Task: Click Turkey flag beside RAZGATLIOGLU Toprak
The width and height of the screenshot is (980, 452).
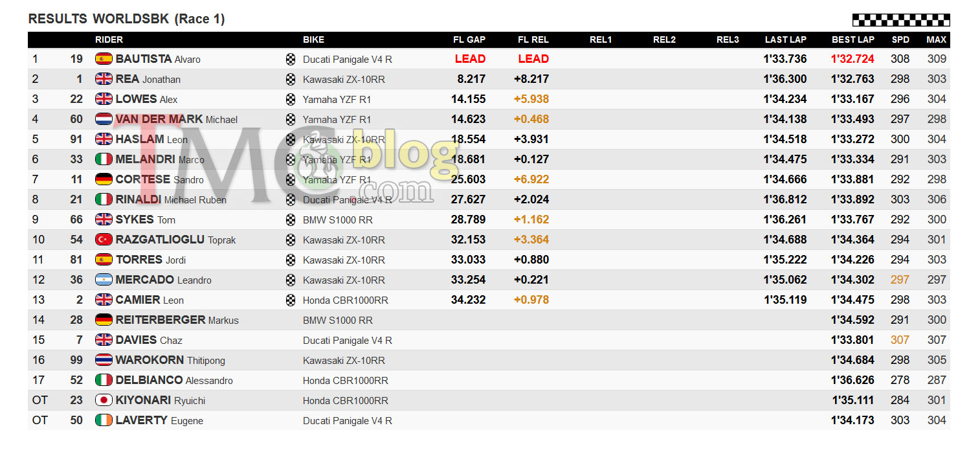Action: pyautogui.click(x=104, y=240)
